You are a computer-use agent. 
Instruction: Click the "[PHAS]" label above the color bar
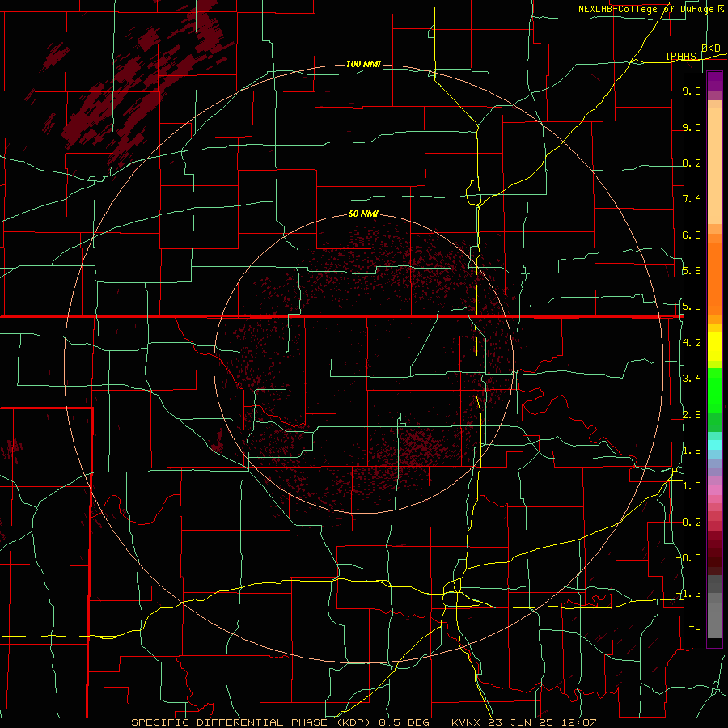coord(684,56)
